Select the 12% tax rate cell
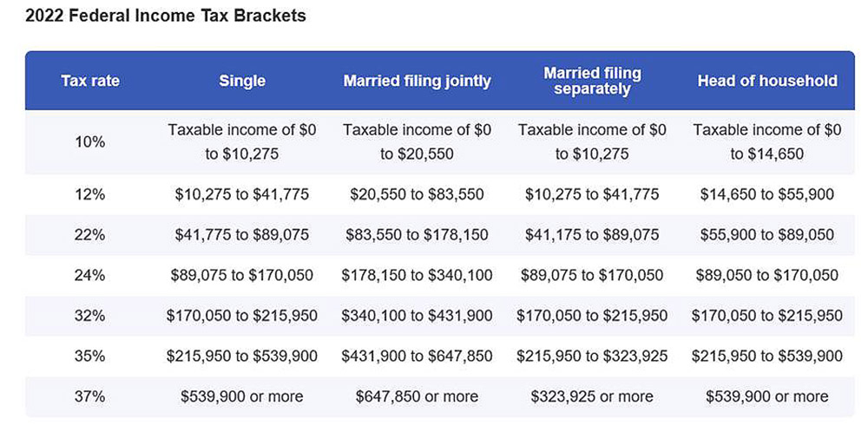The height and width of the screenshot is (425, 868). point(90,194)
